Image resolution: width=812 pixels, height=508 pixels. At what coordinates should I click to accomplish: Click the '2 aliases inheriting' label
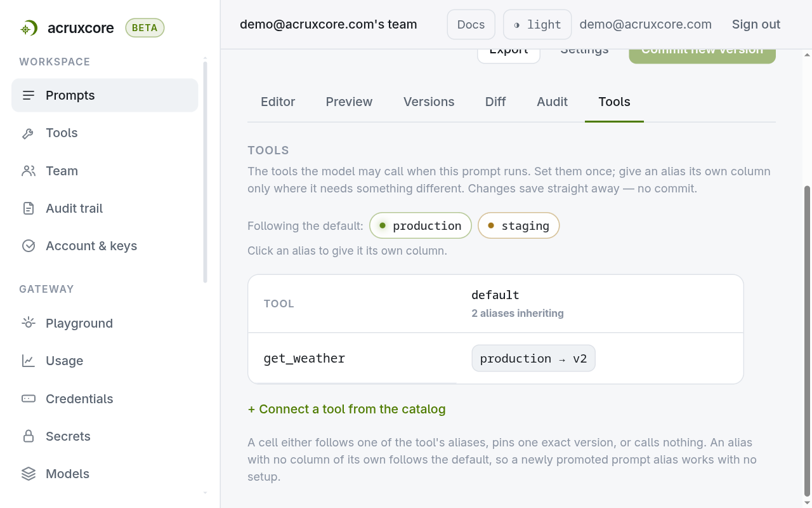click(x=518, y=313)
